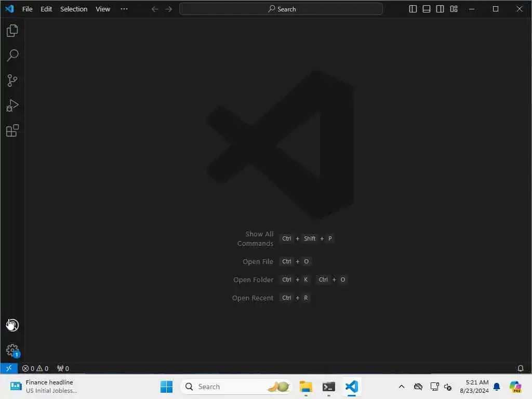
Task: Open the notifications bell in status bar
Action: click(x=520, y=368)
